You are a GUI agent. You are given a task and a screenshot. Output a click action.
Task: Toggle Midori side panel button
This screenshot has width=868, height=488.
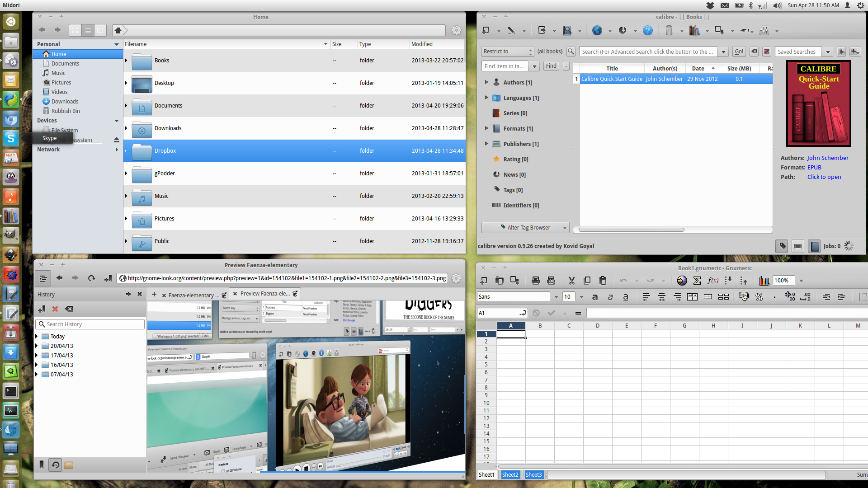coord(43,278)
